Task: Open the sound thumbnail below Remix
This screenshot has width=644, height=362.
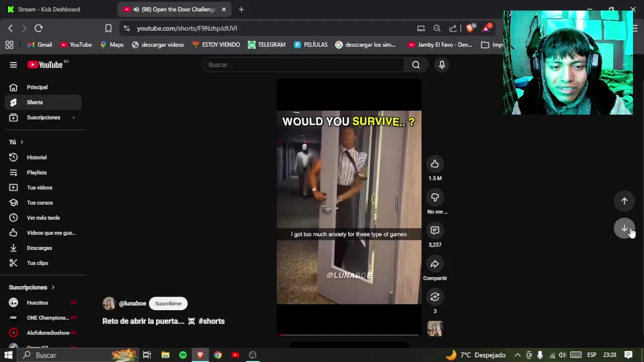Action: coord(435,328)
